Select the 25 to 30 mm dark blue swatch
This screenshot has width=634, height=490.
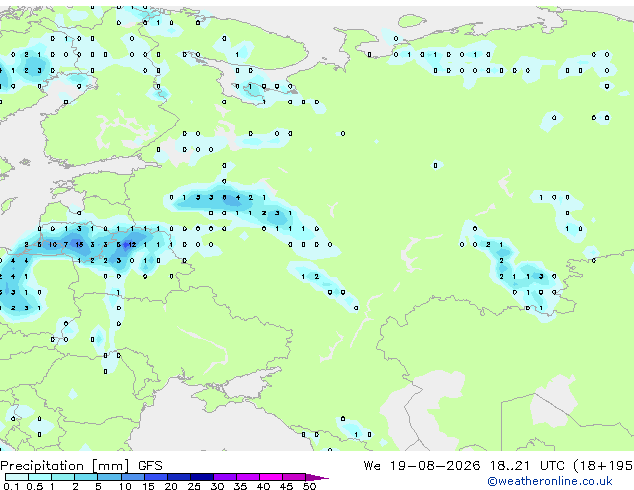click(x=202, y=477)
